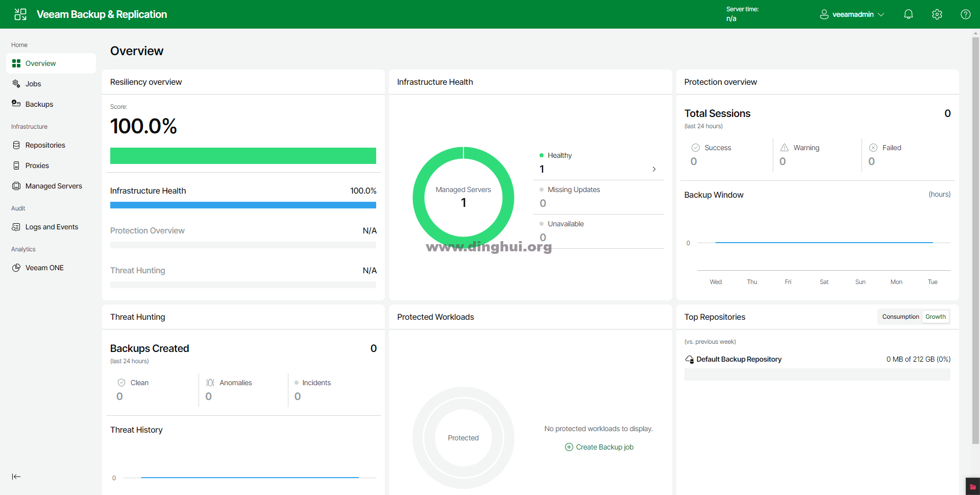Click the Total Sessions heading

coord(717,113)
